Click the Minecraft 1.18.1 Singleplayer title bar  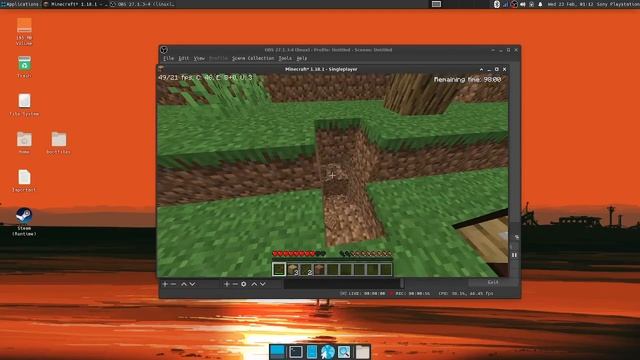point(321,69)
